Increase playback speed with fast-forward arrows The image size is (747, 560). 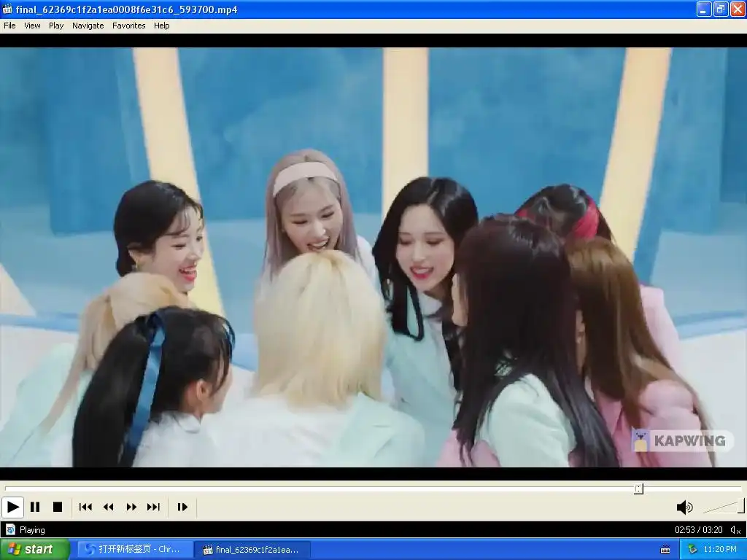tap(131, 507)
